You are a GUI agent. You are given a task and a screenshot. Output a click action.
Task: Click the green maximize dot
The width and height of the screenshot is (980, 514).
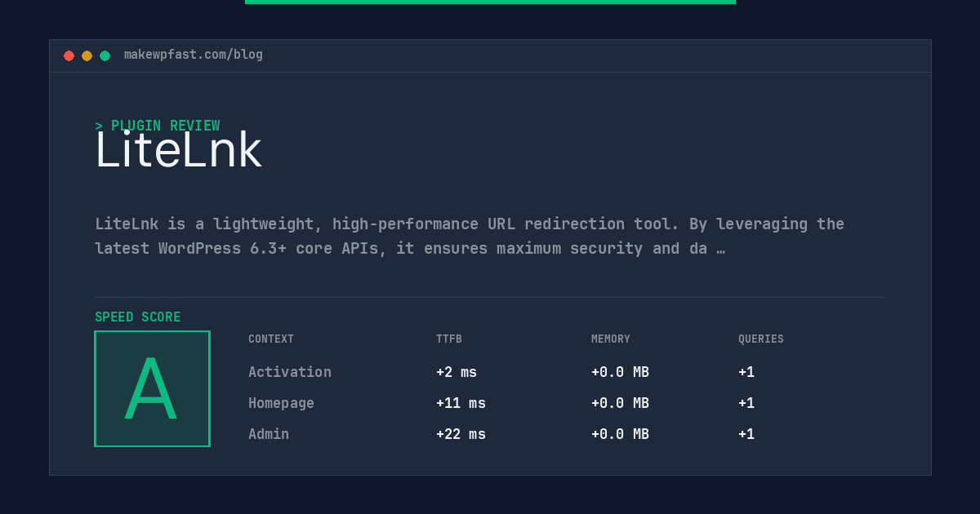tap(105, 55)
